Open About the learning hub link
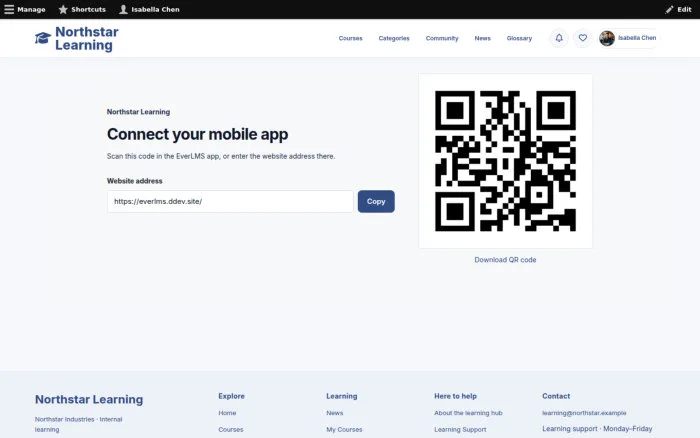This screenshot has width=700, height=438. (x=468, y=413)
